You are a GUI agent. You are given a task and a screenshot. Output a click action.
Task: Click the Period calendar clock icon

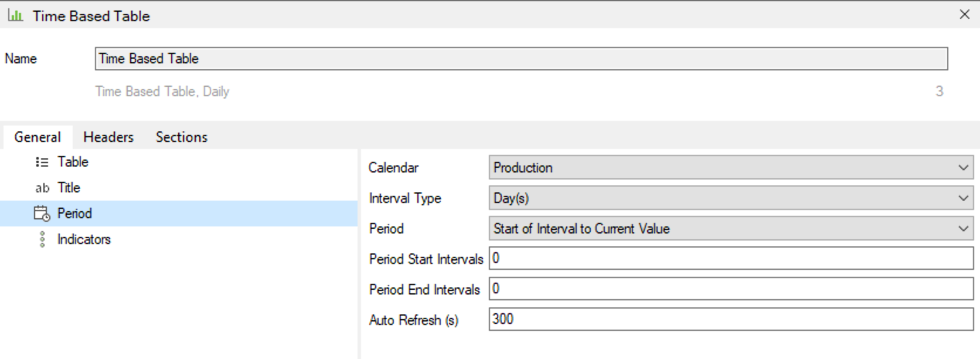tap(42, 214)
